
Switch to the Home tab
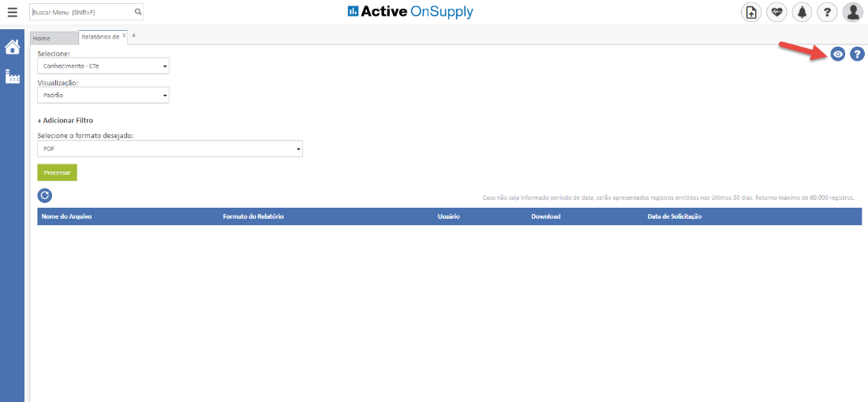click(54, 38)
